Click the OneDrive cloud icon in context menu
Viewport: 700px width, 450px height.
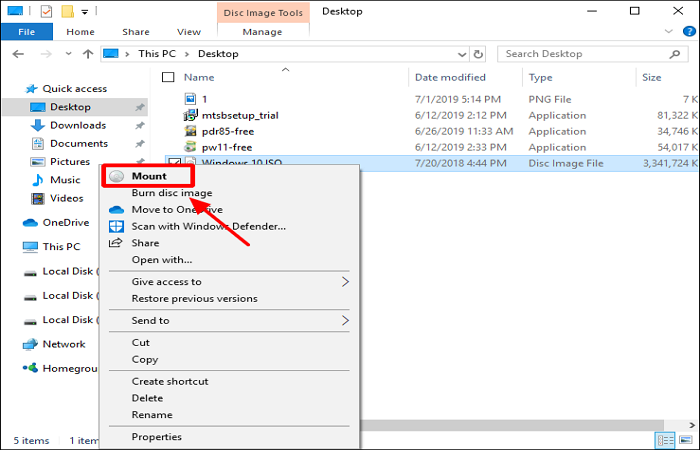(117, 209)
